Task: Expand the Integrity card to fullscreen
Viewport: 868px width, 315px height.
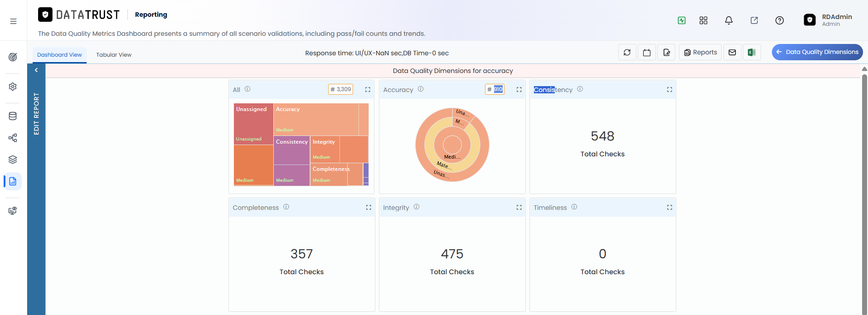Action: click(519, 207)
